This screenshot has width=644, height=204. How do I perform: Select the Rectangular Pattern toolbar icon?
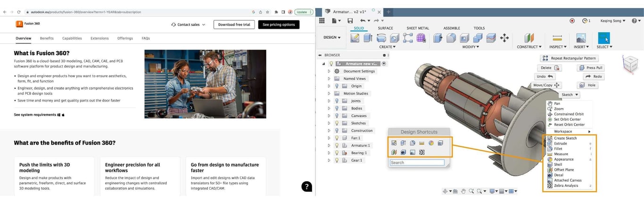(x=408, y=38)
